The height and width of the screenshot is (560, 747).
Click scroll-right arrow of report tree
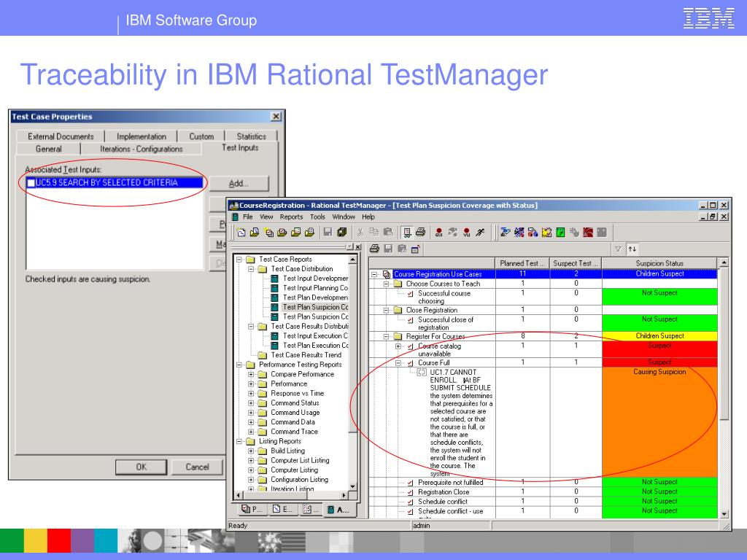(x=344, y=495)
